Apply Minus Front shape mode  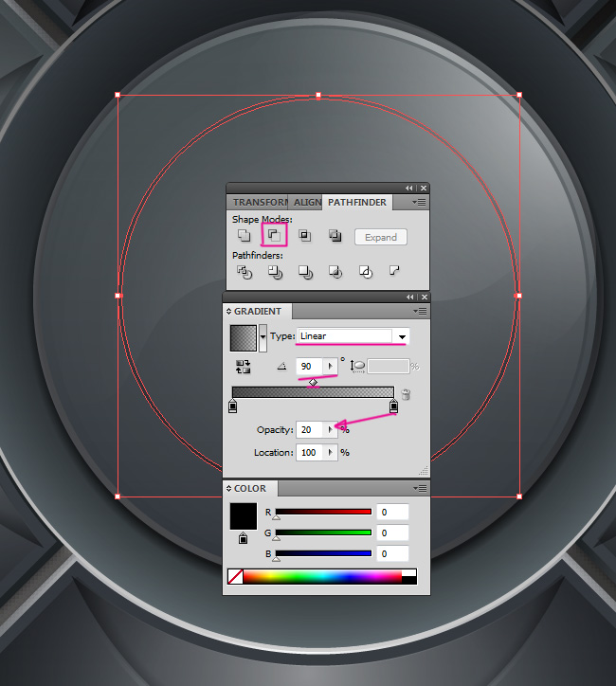click(273, 235)
